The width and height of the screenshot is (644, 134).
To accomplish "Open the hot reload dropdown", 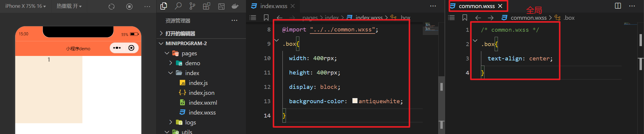I will point(69,6).
